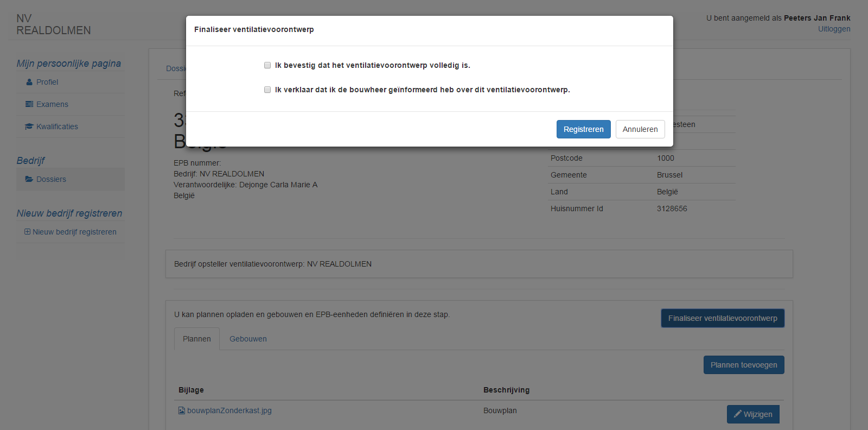Open the Kwalificaties link in the sidebar

[57, 127]
